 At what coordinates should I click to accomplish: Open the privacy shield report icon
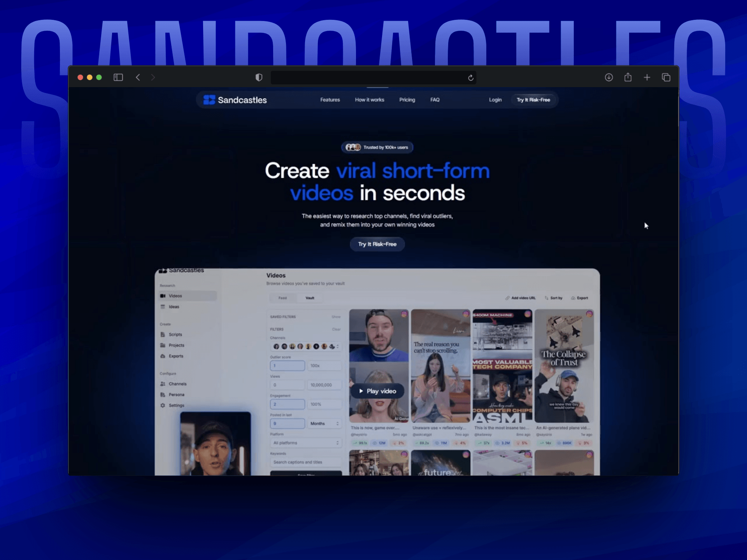tap(259, 77)
